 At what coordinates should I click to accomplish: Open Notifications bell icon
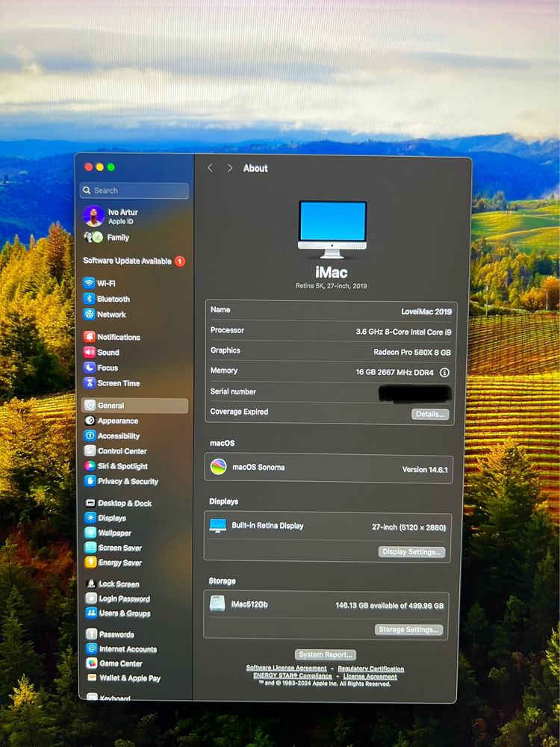(x=90, y=337)
